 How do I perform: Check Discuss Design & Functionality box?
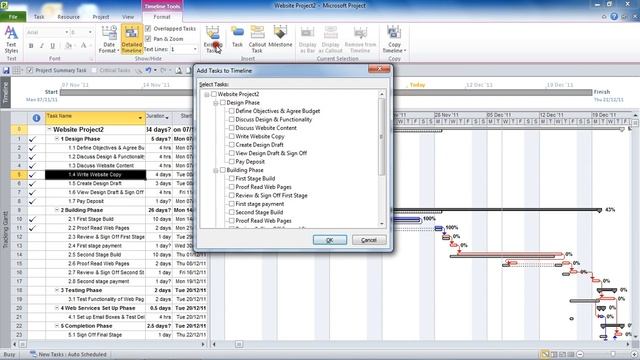point(231,120)
